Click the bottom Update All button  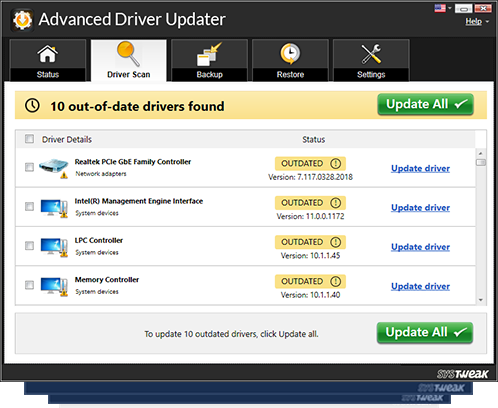(x=425, y=332)
